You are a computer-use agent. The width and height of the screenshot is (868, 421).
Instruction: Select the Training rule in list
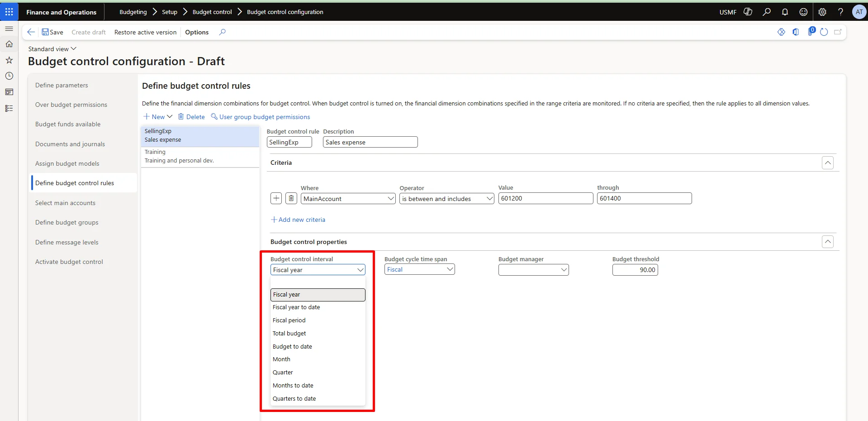click(x=200, y=156)
